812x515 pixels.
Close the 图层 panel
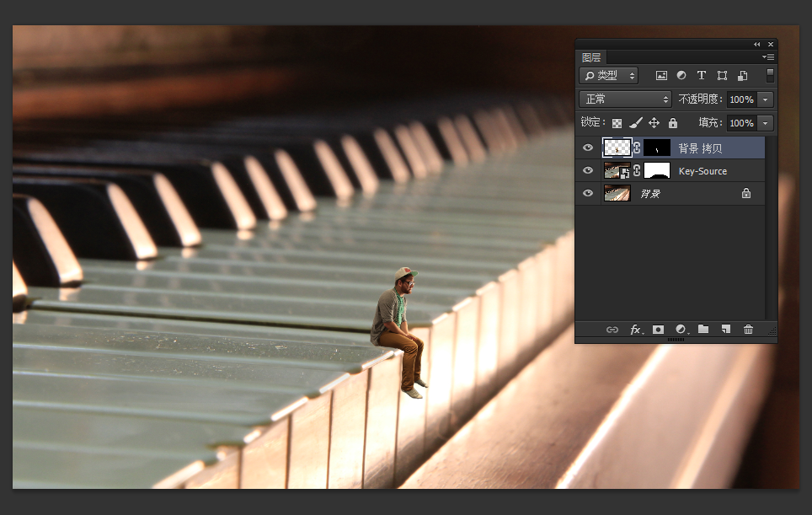click(771, 45)
